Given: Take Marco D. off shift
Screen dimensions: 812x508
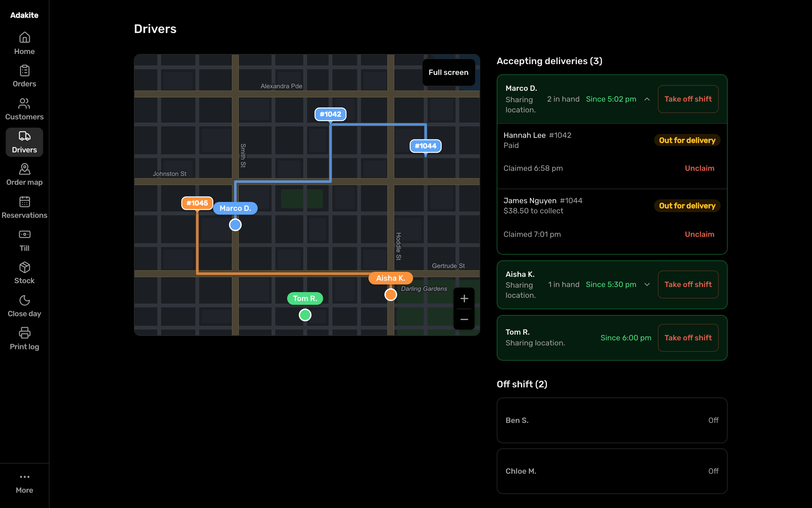Looking at the screenshot, I should (688, 99).
